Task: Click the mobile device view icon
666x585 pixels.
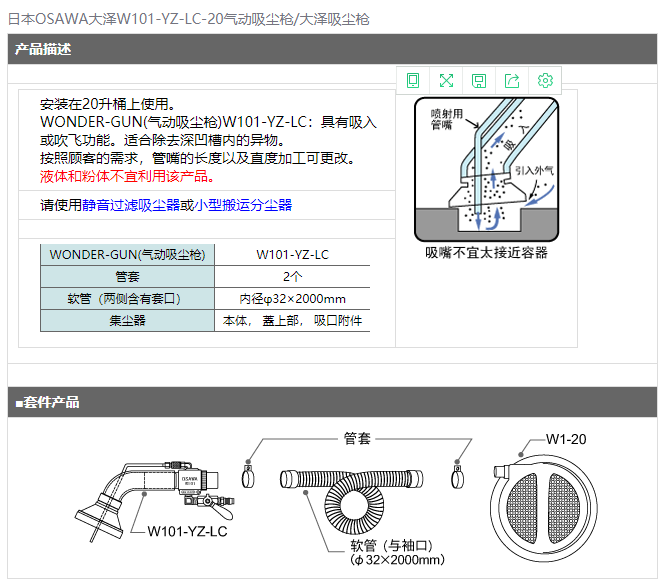Action: pyautogui.click(x=413, y=80)
